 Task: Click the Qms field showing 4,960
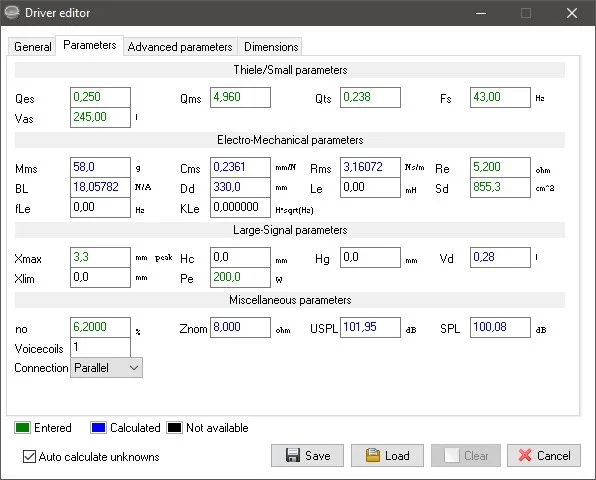click(x=240, y=97)
